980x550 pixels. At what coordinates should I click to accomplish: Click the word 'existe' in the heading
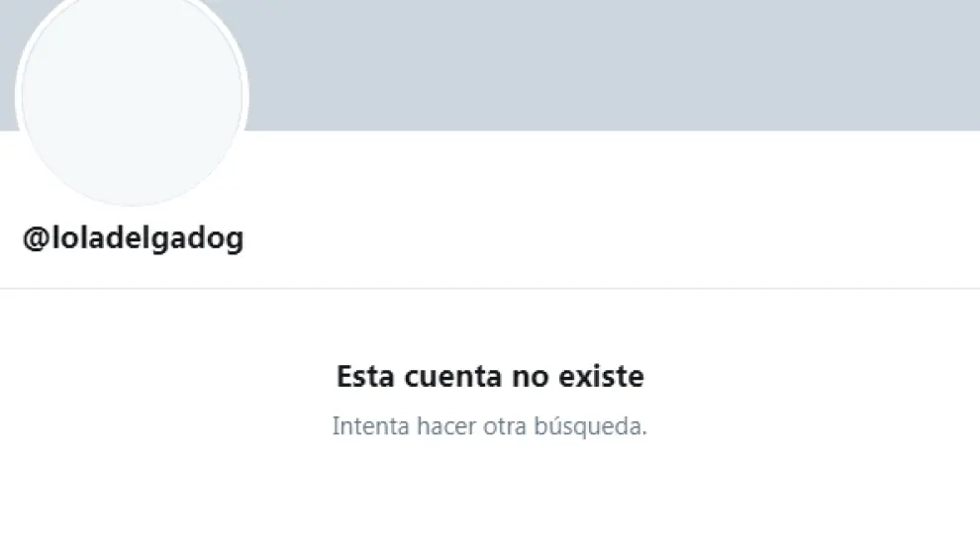[x=601, y=376]
